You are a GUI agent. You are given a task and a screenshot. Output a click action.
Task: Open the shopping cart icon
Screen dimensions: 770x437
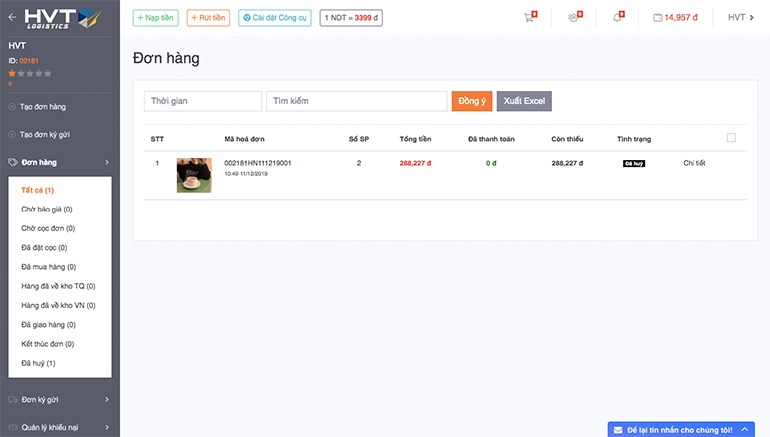pos(530,17)
